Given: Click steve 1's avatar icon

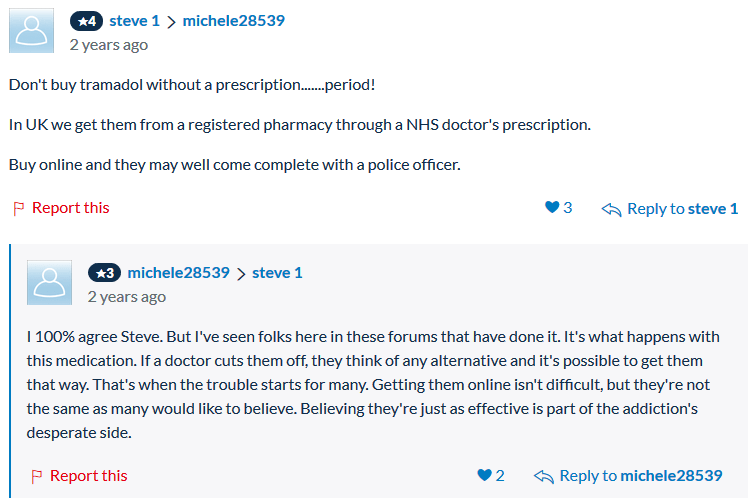Looking at the screenshot, I should pyautogui.click(x=31, y=30).
